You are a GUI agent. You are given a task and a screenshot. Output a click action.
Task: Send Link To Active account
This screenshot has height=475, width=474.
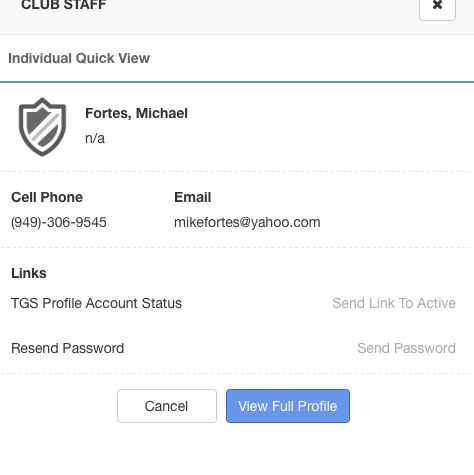point(394,303)
